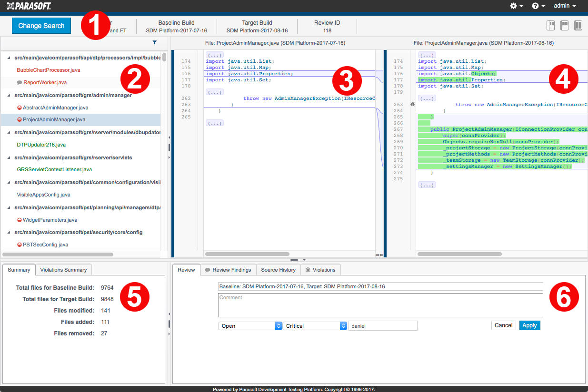Open ReportWorker.java in file tree
This screenshot has height=392, width=588.
click(x=45, y=82)
